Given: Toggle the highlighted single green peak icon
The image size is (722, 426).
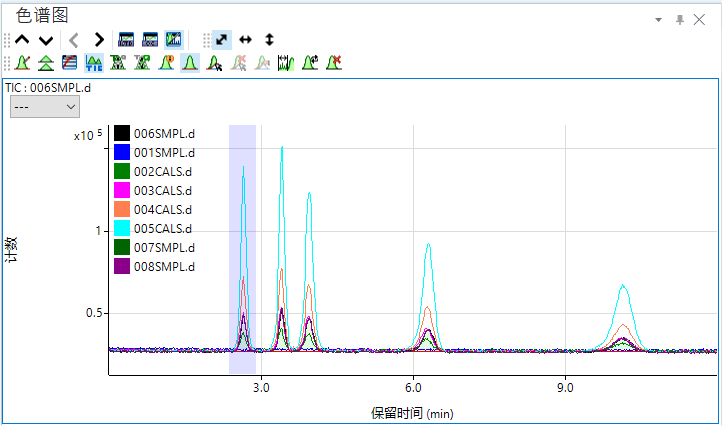Looking at the screenshot, I should [190, 63].
